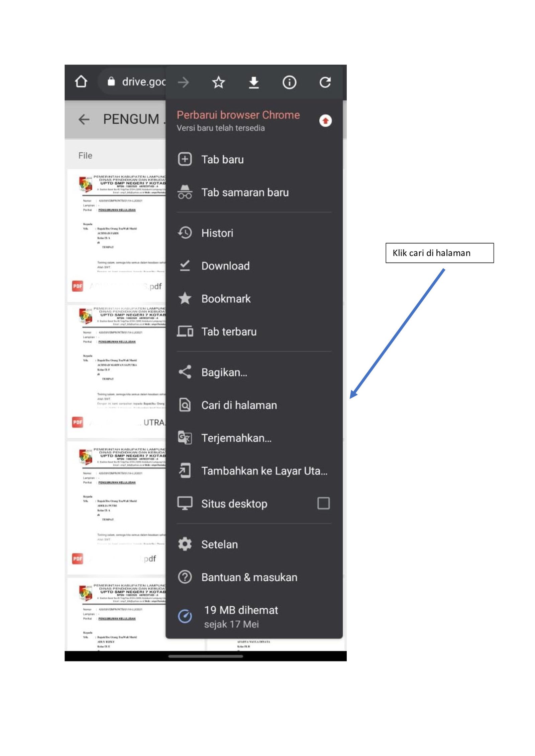Reload the page with refresh icon
Screen dimensions: 535x756
[x=325, y=82]
